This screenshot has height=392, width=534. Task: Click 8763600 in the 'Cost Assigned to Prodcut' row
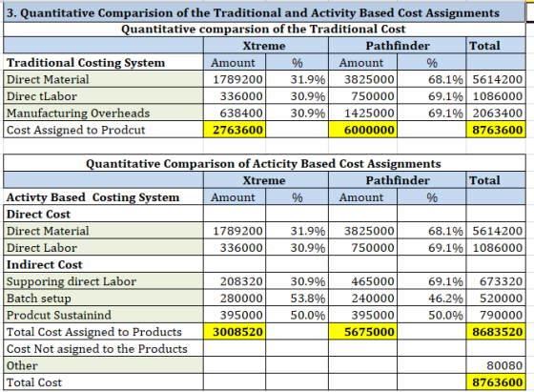(496, 130)
